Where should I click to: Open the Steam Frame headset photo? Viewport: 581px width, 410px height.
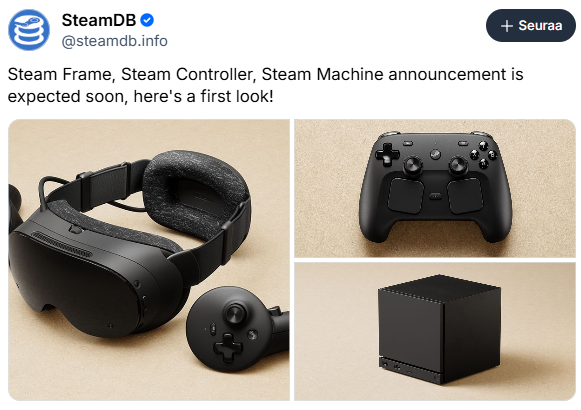149,260
